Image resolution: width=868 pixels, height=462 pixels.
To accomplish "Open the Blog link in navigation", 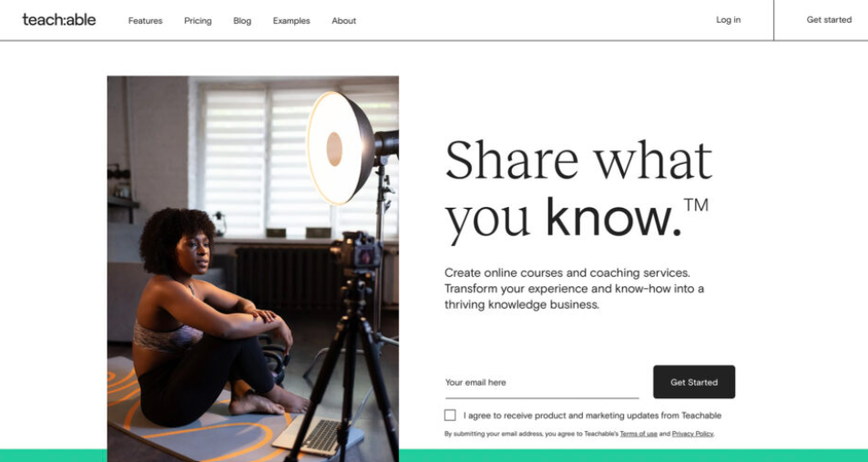I will [x=242, y=20].
